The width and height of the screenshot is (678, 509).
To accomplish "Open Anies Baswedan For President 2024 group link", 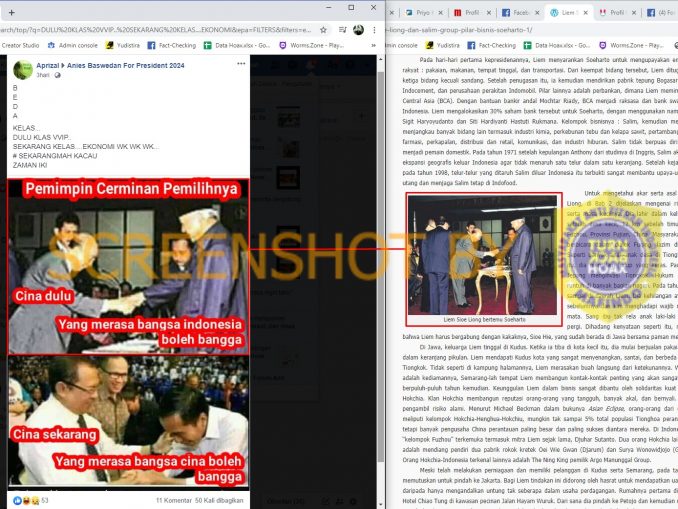I will (125, 65).
